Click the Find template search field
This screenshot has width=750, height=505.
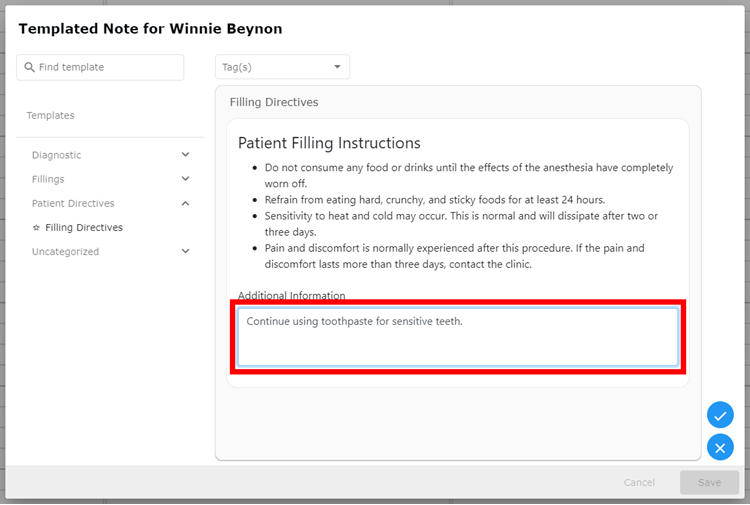coord(100,67)
